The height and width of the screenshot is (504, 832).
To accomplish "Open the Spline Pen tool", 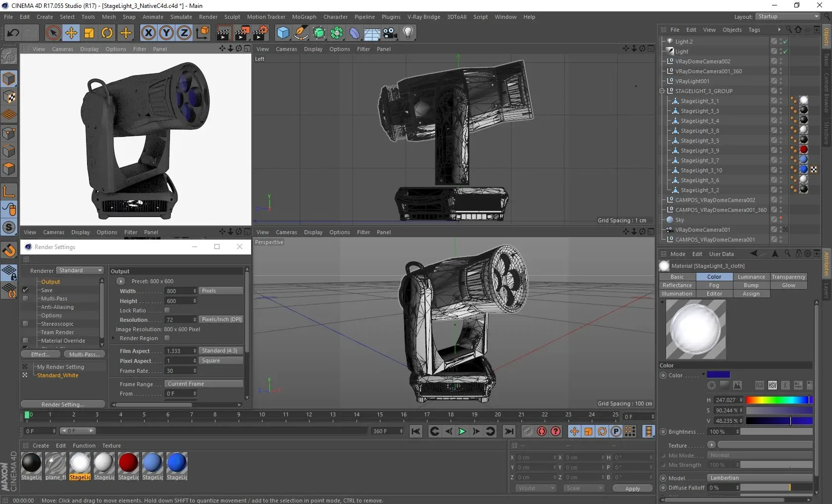I will [301, 33].
